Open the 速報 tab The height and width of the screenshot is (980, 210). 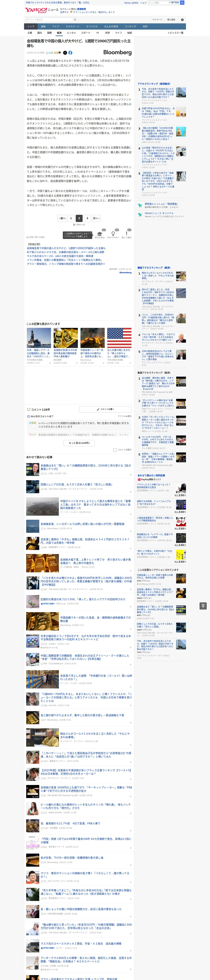(x=43, y=27)
